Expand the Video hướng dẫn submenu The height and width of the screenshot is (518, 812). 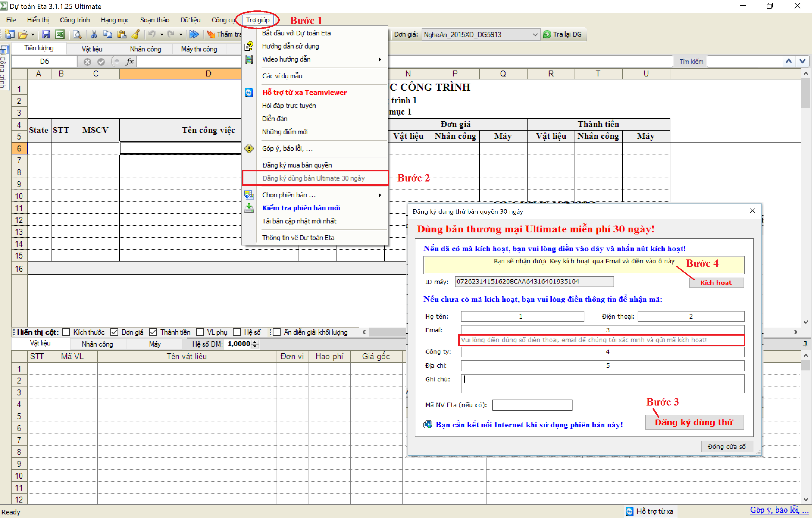380,59
